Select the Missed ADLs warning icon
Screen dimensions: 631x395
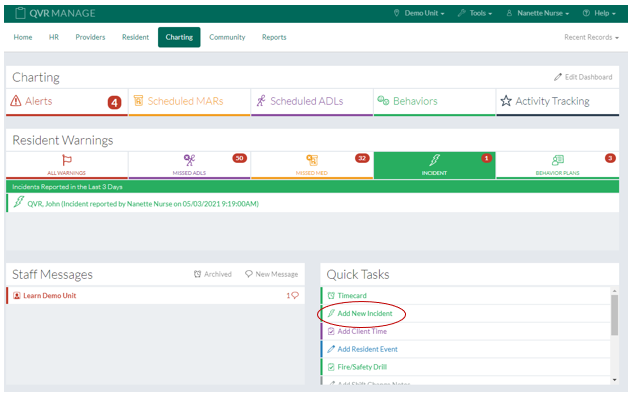[x=190, y=160]
